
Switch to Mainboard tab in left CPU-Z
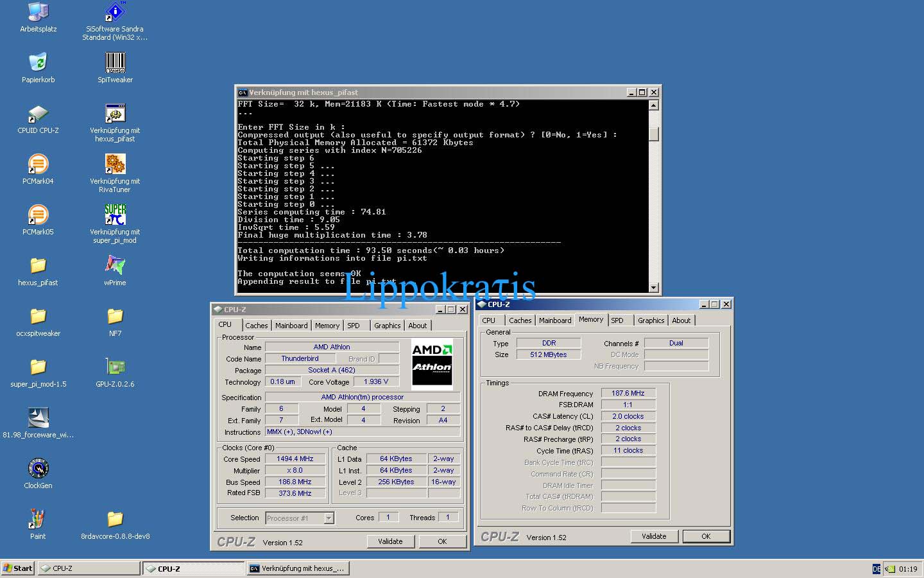point(291,326)
